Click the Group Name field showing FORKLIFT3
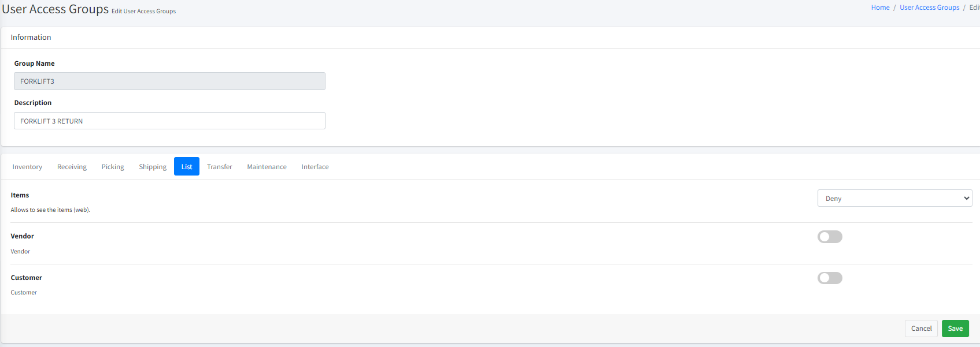Image resolution: width=980 pixels, height=347 pixels. point(169,81)
